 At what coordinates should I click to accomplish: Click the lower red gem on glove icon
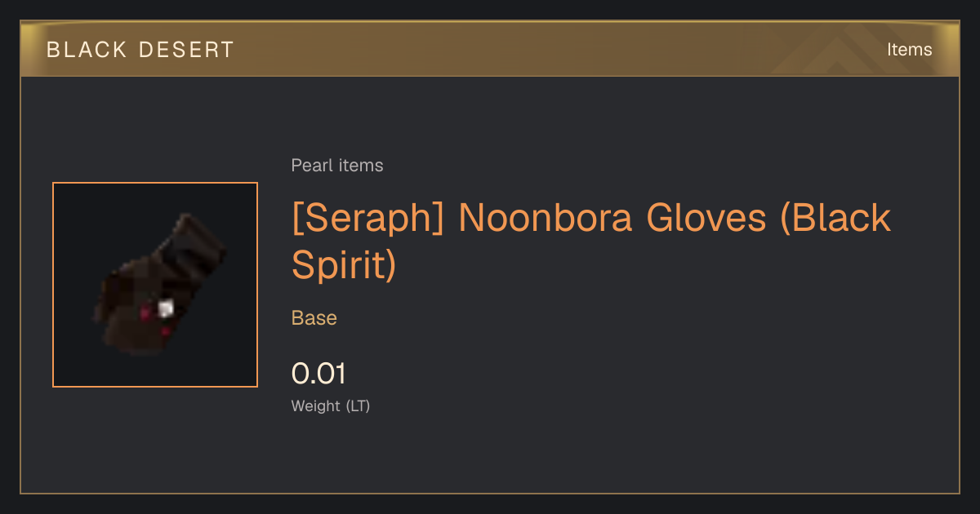tap(164, 332)
